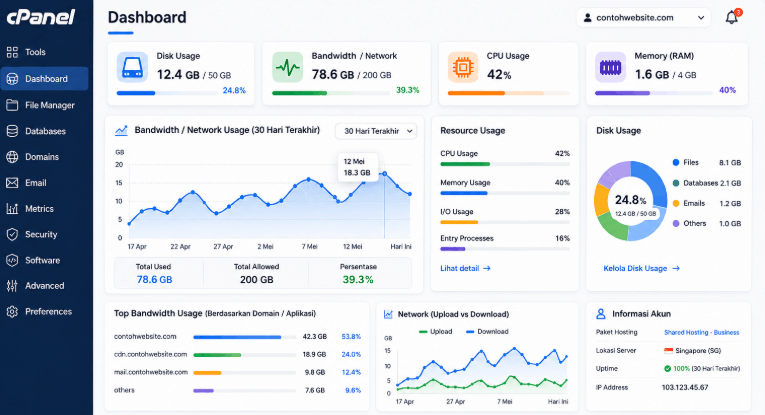The width and height of the screenshot is (765, 415).
Task: Click the Dashboard sidebar icon
Action: pyautogui.click(x=12, y=79)
